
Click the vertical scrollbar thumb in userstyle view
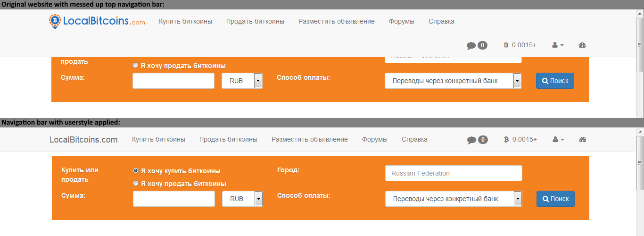[x=640, y=163]
